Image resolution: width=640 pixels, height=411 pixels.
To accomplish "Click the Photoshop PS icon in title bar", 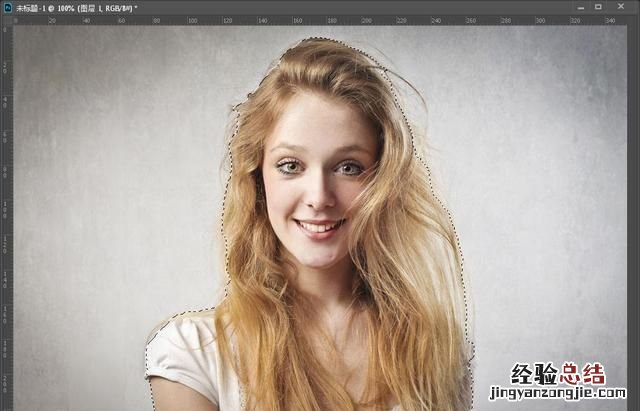I will coord(6,6).
